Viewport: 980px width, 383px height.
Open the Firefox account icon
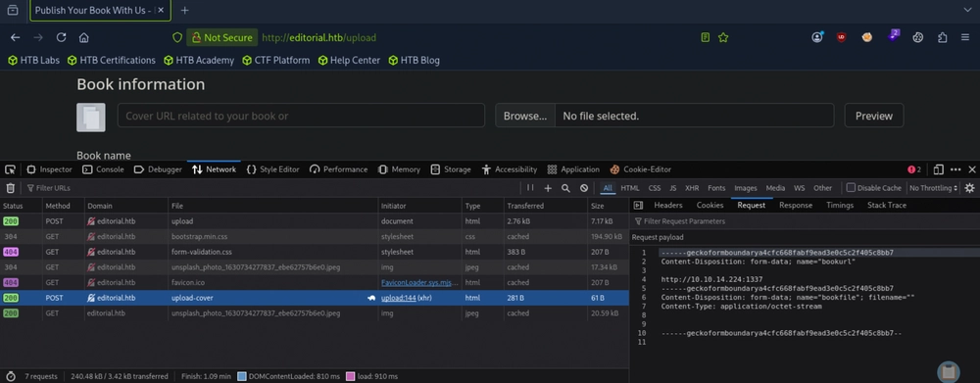pyautogui.click(x=817, y=37)
